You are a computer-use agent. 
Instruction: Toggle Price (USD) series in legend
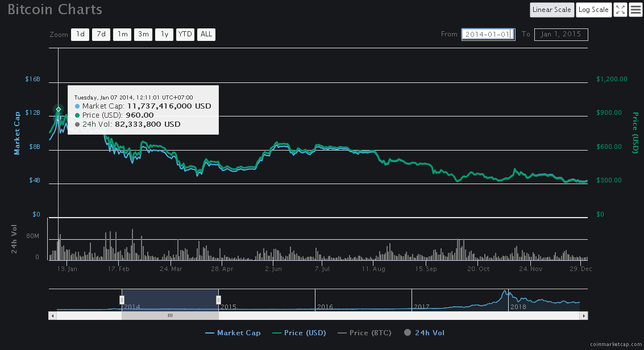[x=299, y=333]
